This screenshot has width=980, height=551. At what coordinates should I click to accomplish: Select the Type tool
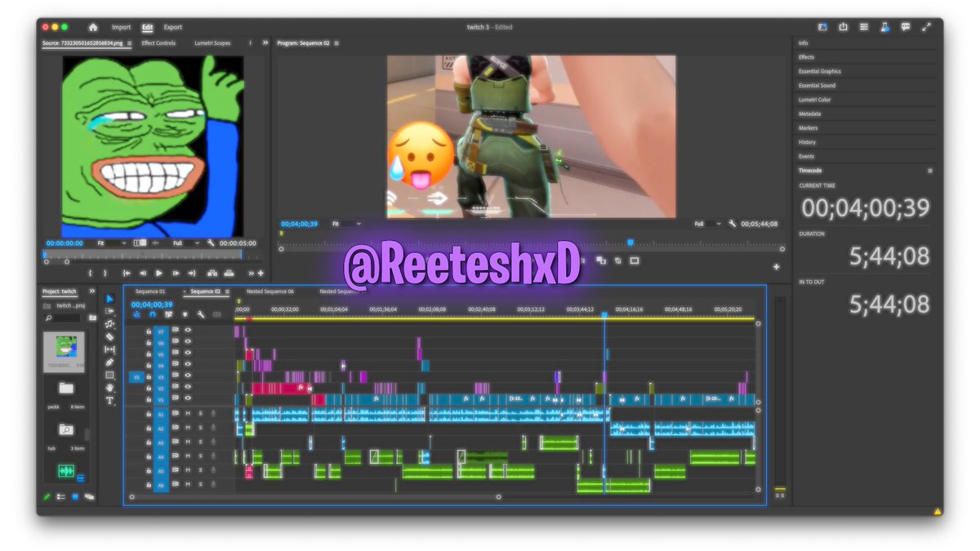(x=110, y=401)
